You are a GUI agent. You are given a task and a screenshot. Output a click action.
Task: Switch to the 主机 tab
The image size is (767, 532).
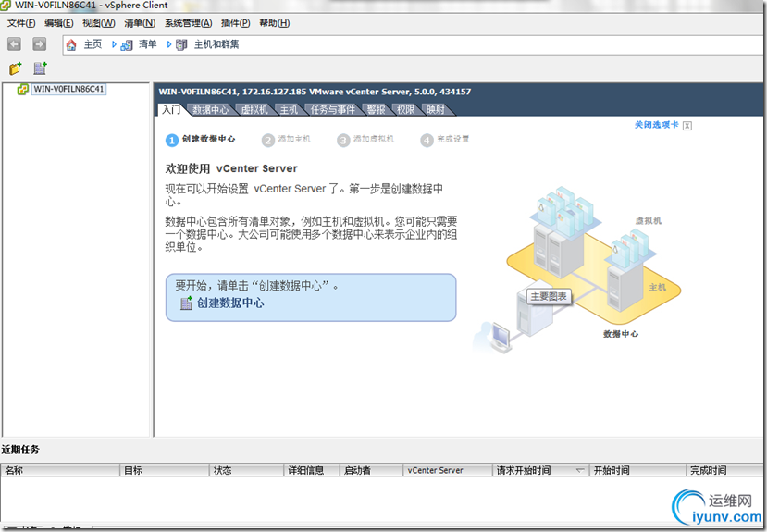pyautogui.click(x=289, y=109)
